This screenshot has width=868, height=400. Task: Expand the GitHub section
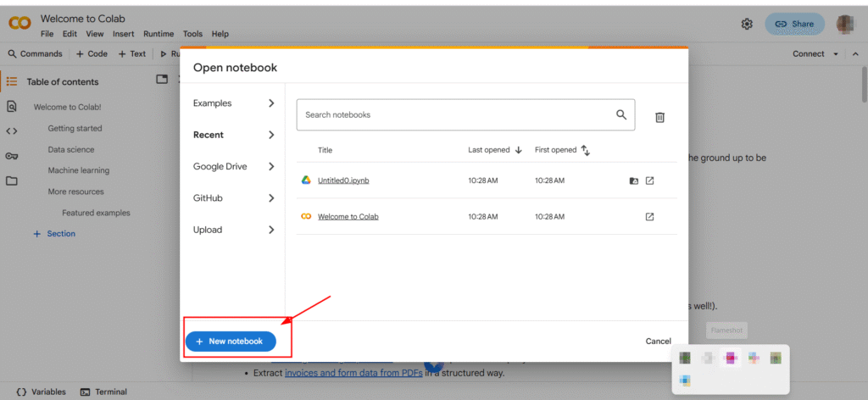(234, 197)
